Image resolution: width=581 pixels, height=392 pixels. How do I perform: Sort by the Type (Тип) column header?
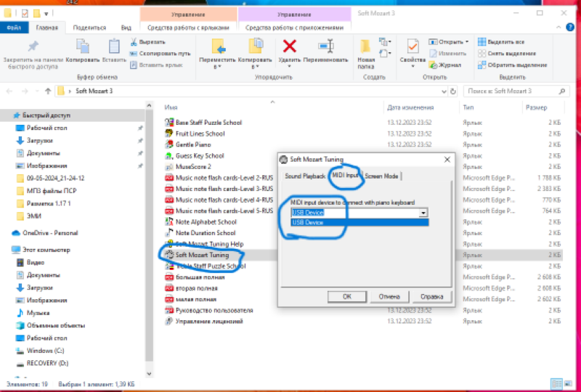pos(468,107)
